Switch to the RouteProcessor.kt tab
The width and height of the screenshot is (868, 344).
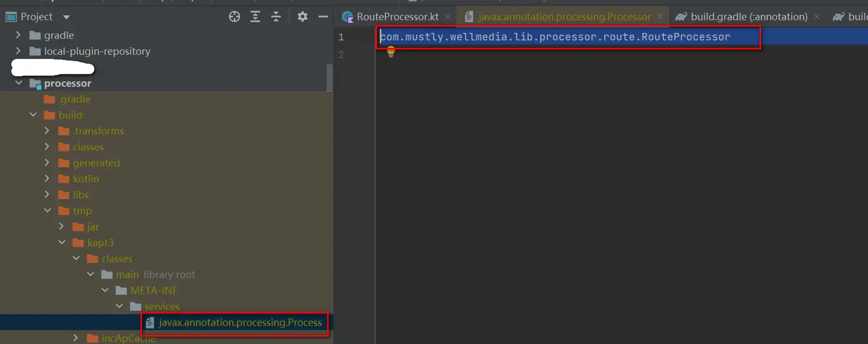(x=397, y=17)
